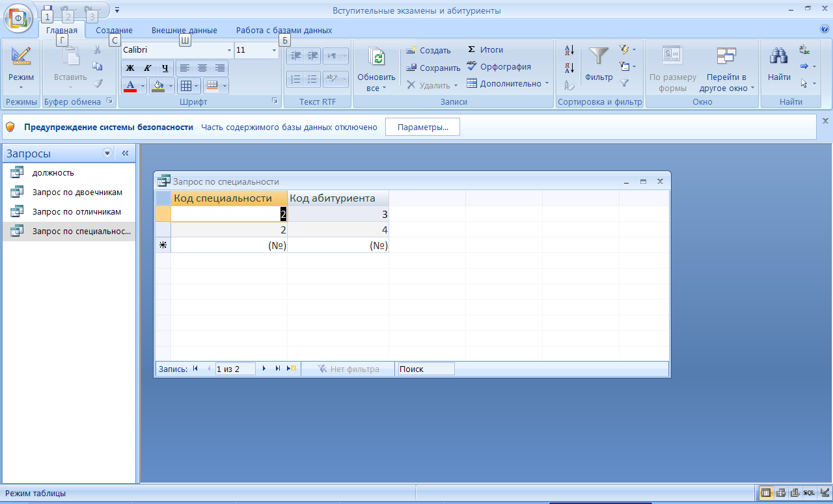Switch to SQL view in status bar
The width and height of the screenshot is (833, 504).
[809, 493]
